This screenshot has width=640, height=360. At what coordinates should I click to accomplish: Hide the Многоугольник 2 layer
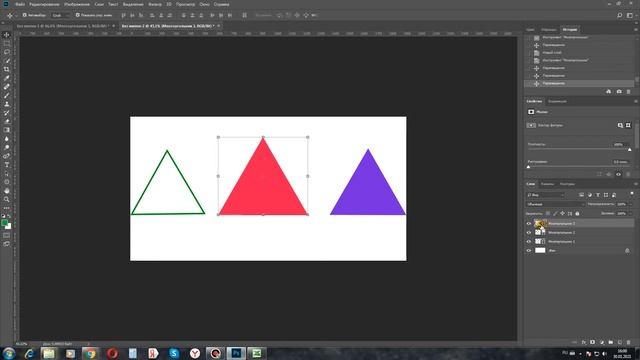(529, 233)
